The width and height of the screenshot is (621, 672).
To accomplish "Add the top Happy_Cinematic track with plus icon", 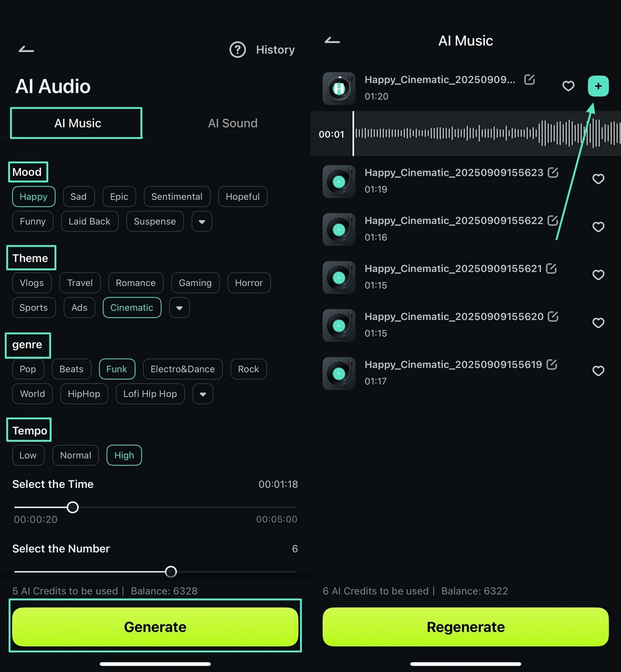I will tap(598, 86).
